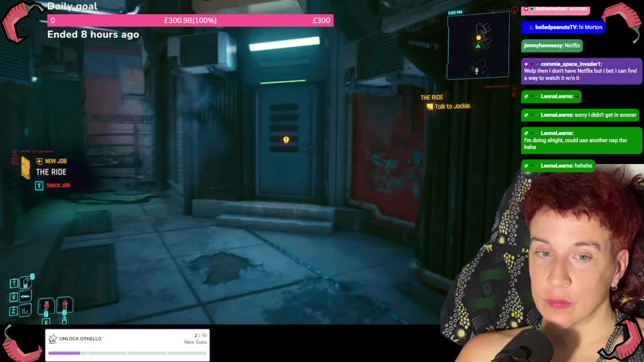Click the Z key hint in the HUD

(x=14, y=311)
